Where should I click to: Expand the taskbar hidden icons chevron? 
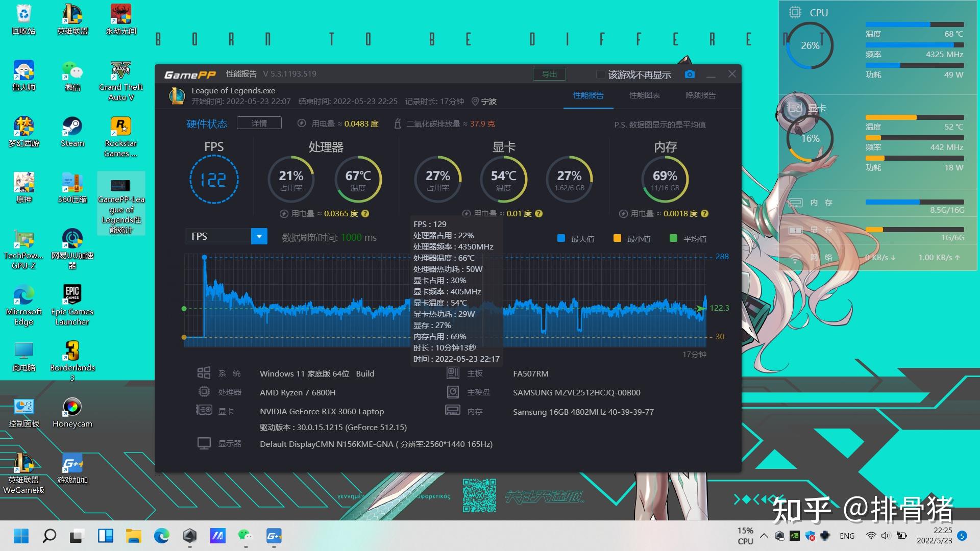coord(764,536)
